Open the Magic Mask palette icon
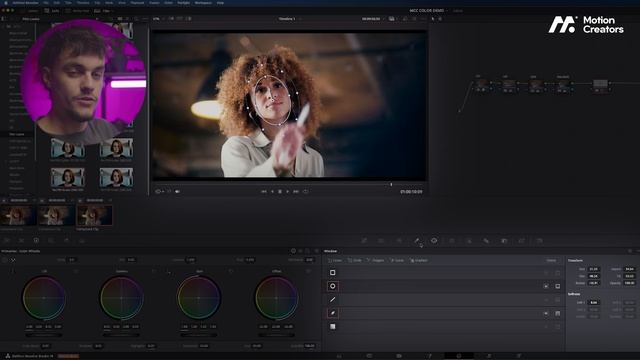The height and width of the screenshot is (360, 640). point(469,241)
